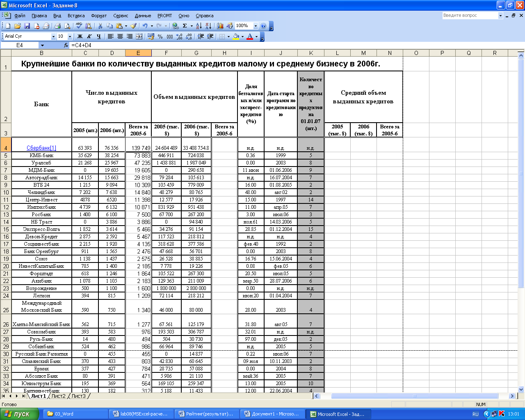The width and height of the screenshot is (525, 420).
Task: Select row header 15
Action: pyautogui.click(x=6, y=229)
